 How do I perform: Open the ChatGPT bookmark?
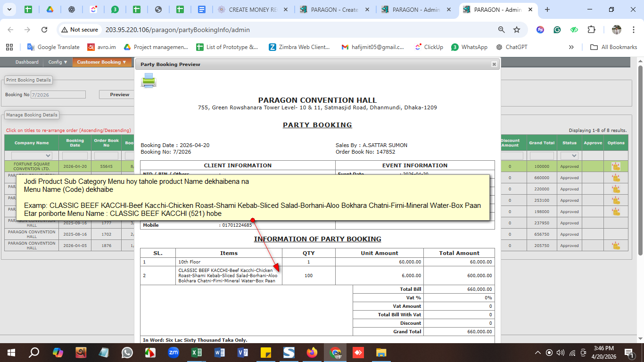(x=512, y=47)
